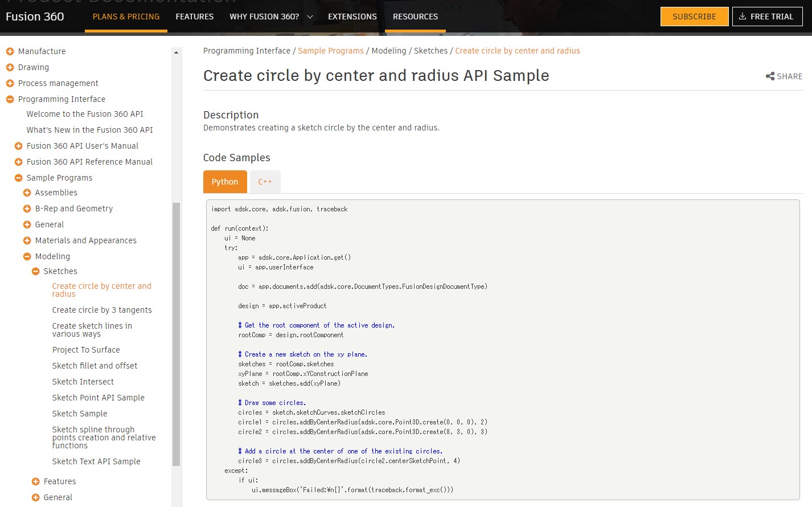
Task: Open the Fusion 360 home logo link
Action: (35, 17)
